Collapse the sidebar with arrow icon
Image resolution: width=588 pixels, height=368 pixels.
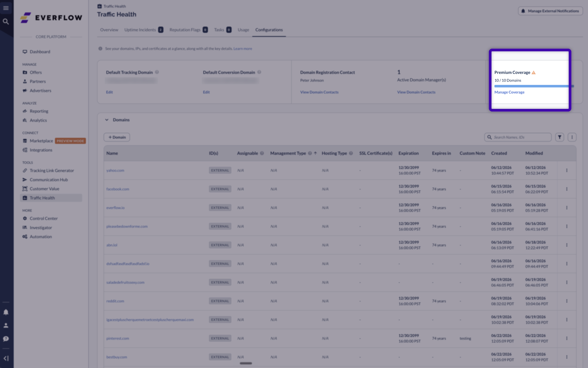(x=6, y=358)
